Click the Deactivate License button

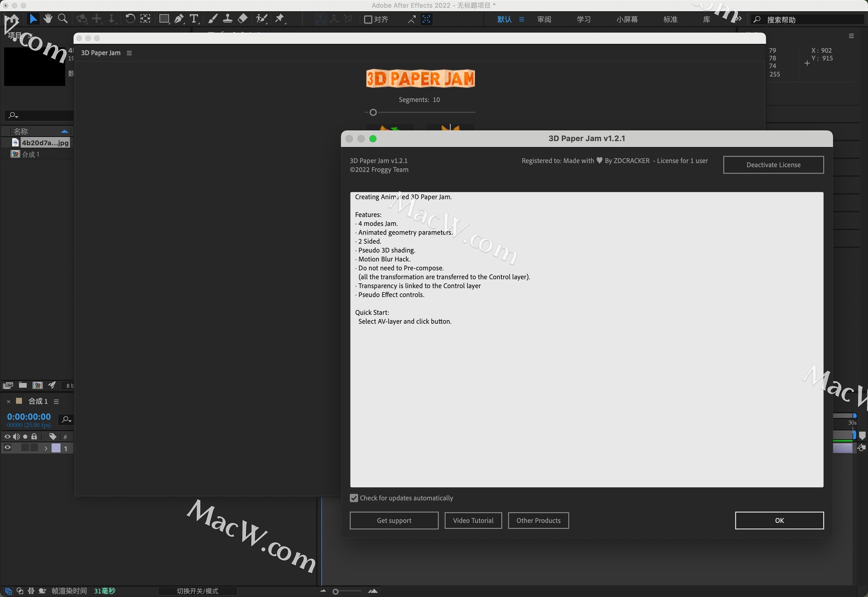(773, 165)
